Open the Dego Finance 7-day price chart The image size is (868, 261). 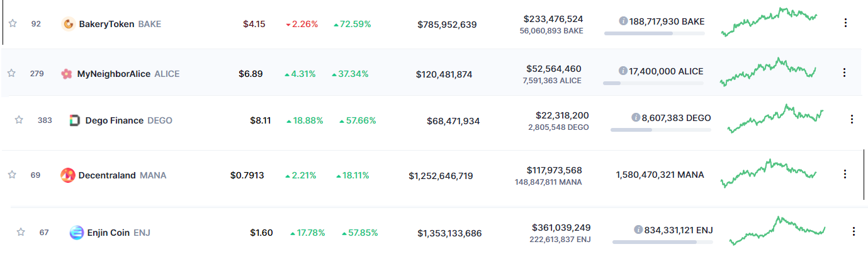(x=775, y=119)
